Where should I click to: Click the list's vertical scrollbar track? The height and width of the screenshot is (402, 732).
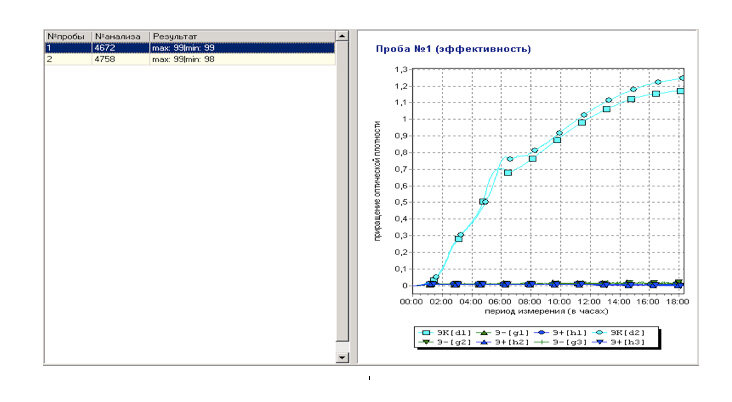pos(342,200)
